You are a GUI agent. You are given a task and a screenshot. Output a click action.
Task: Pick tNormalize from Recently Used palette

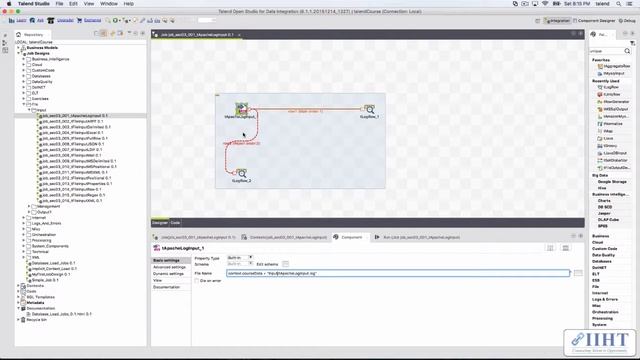pyautogui.click(x=610, y=124)
